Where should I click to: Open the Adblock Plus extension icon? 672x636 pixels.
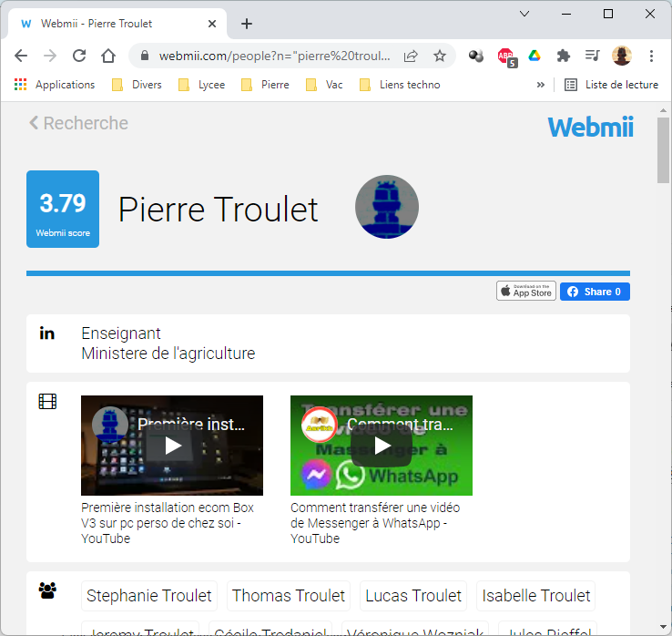click(x=507, y=57)
